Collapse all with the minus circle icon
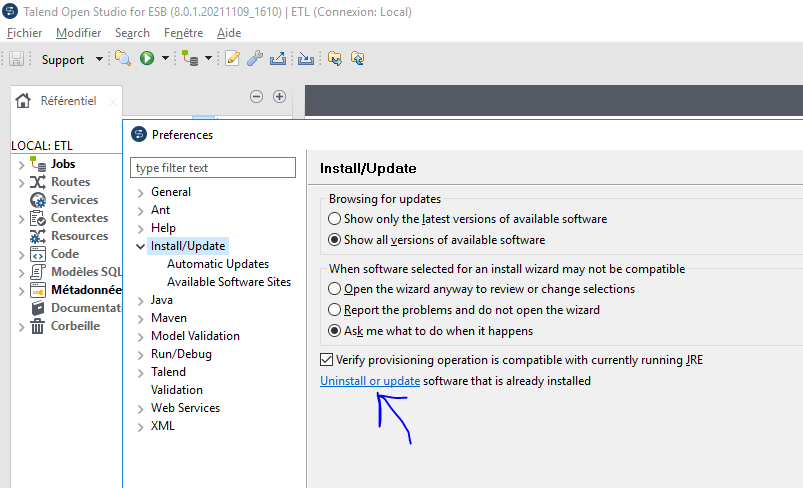 (257, 96)
